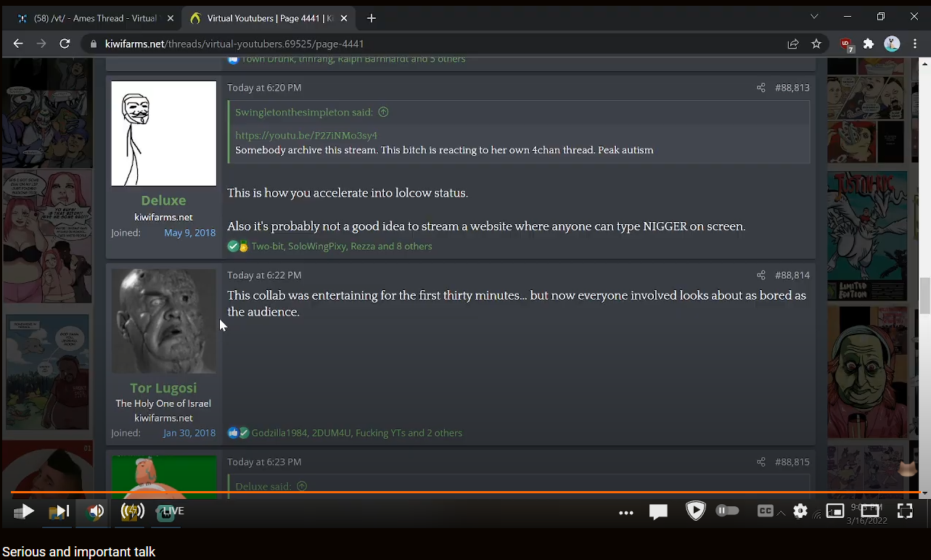Jump to quoted Swingletonthesimpleton post arrow
The image size is (931, 560).
coord(383,112)
